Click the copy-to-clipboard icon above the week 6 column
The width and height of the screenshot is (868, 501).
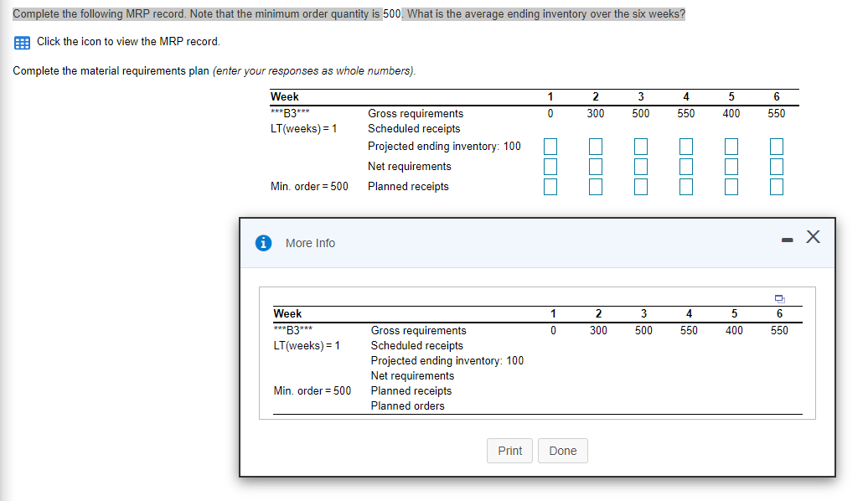pos(780,298)
